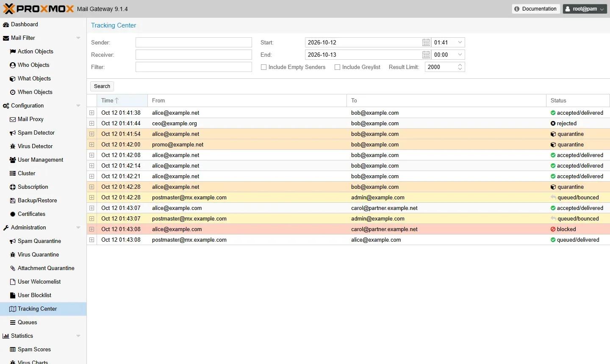
Task: Open the Start time 01:41 dropdown
Action: (x=460, y=42)
